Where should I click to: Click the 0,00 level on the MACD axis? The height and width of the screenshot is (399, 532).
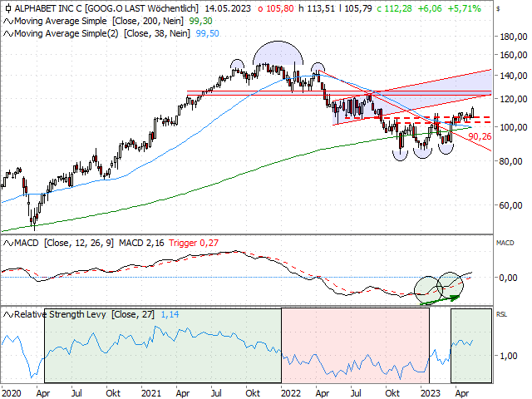[508, 278]
